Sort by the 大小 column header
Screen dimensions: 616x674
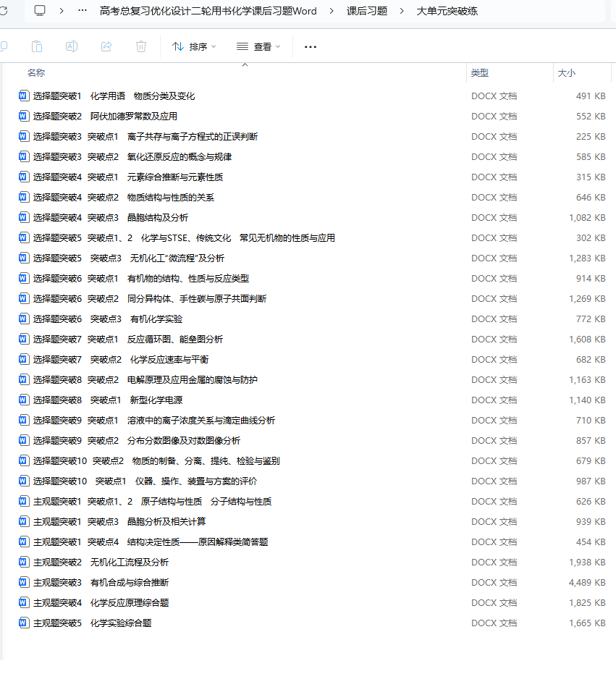[x=566, y=73]
